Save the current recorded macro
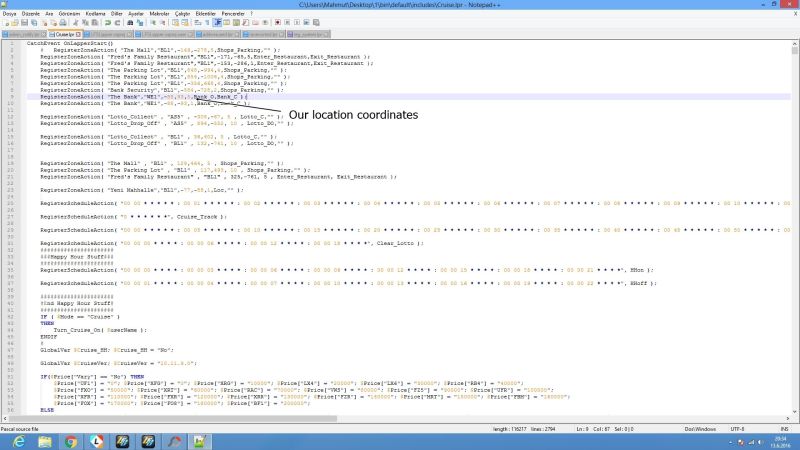The image size is (800, 450). (316, 22)
